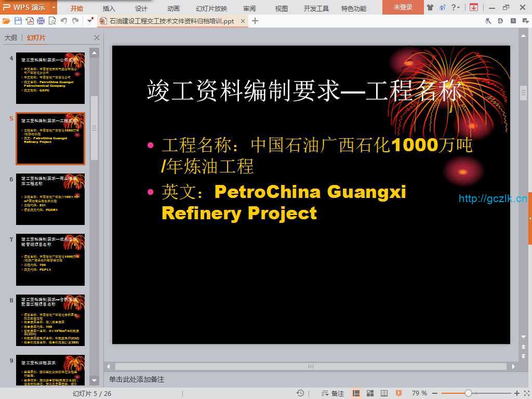Expand the Help question mark dropdown
Viewport: 532px width, 399px height.
pyautogui.click(x=456, y=7)
